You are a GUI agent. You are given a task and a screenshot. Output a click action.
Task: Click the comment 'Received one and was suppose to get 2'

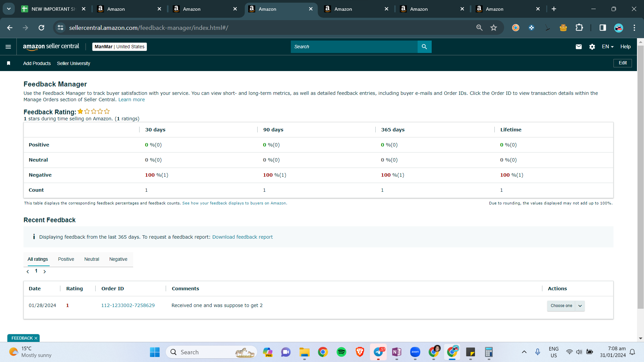pyautogui.click(x=217, y=306)
